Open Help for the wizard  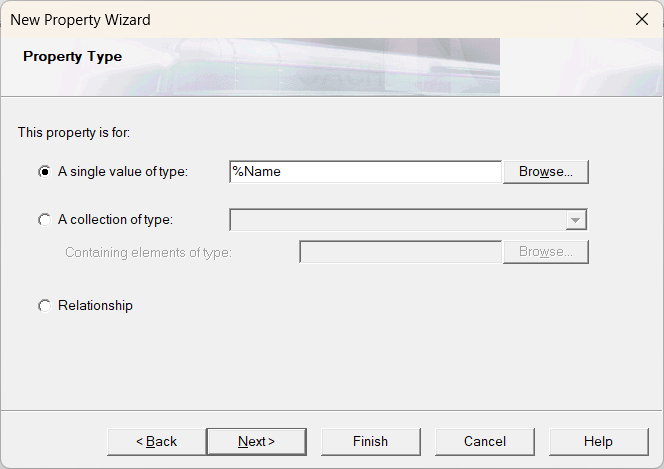(x=598, y=441)
